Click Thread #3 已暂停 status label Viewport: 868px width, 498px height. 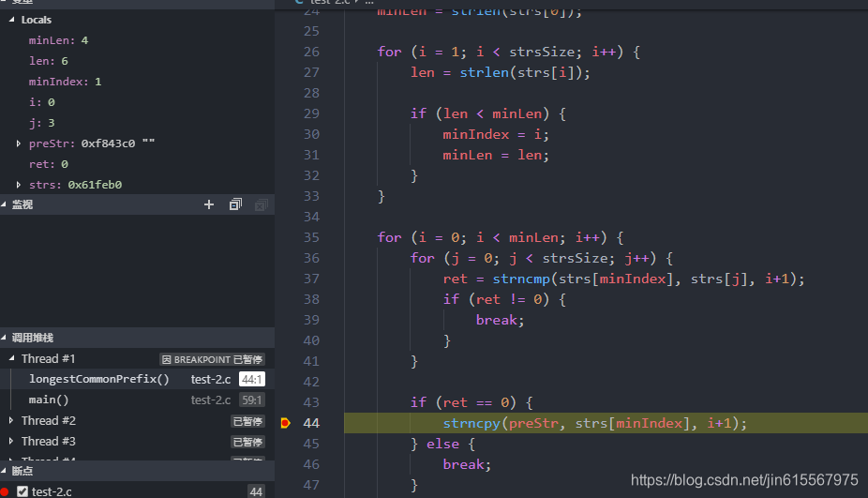point(247,442)
